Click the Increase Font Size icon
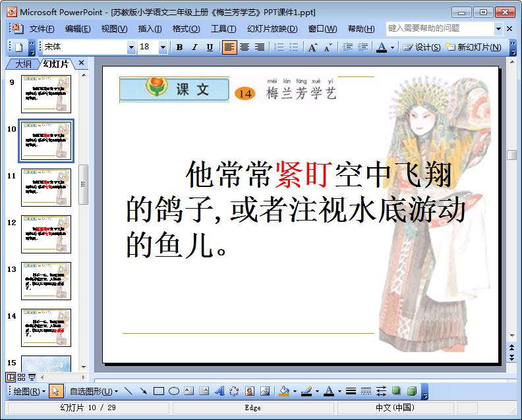Screen dimensions: 522x420 point(312,47)
